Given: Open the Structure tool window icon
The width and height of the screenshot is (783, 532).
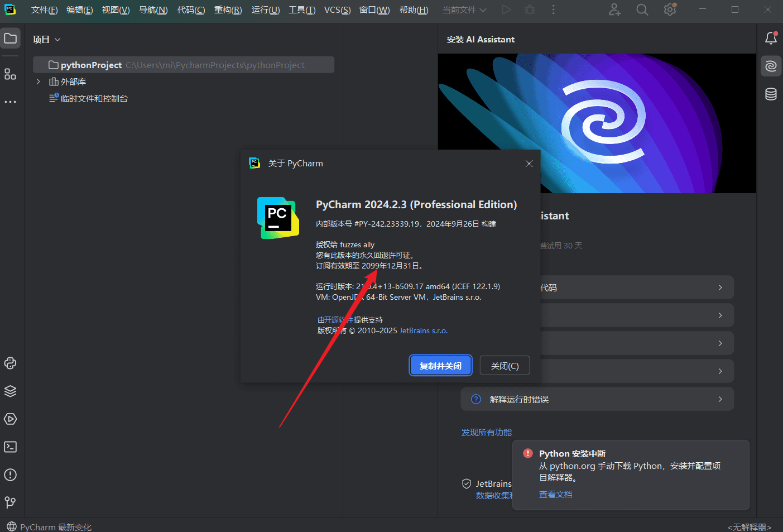Looking at the screenshot, I should pyautogui.click(x=10, y=74).
